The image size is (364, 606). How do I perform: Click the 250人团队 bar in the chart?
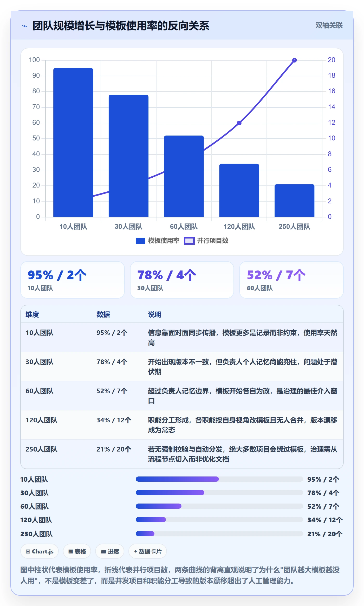tap(294, 201)
